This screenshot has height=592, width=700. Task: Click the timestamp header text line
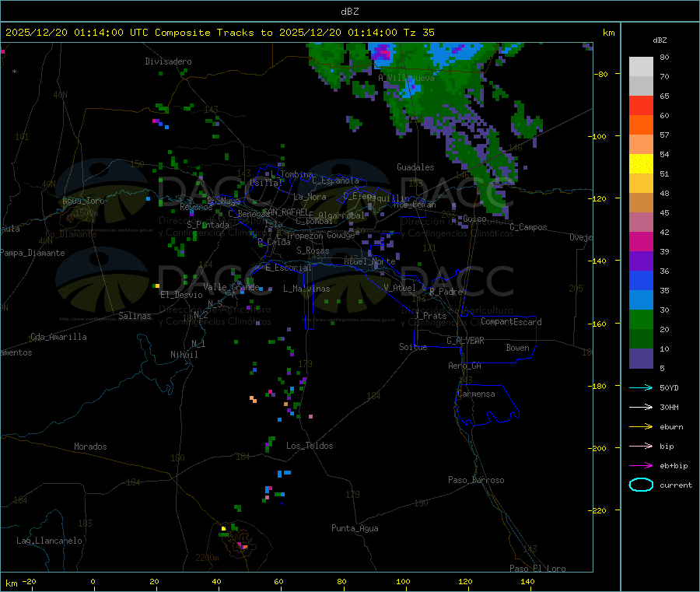(220, 33)
